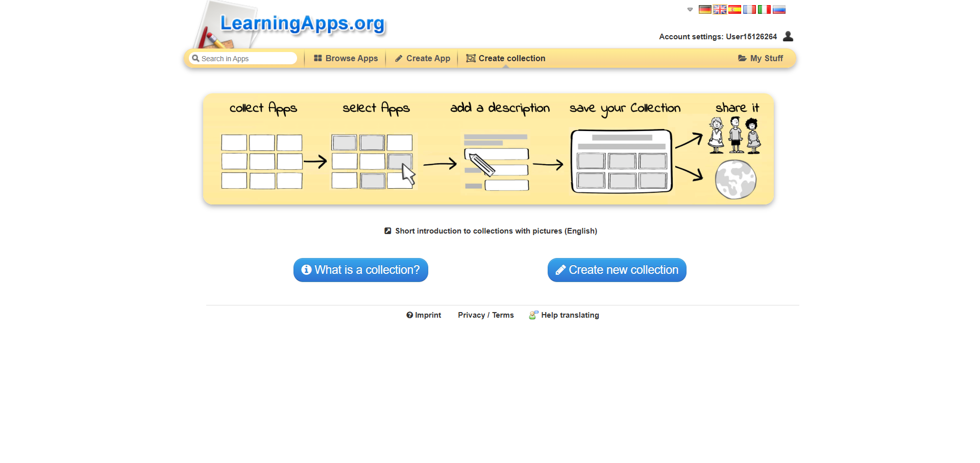Switch language using the German flag
980x463 pixels.
[705, 10]
